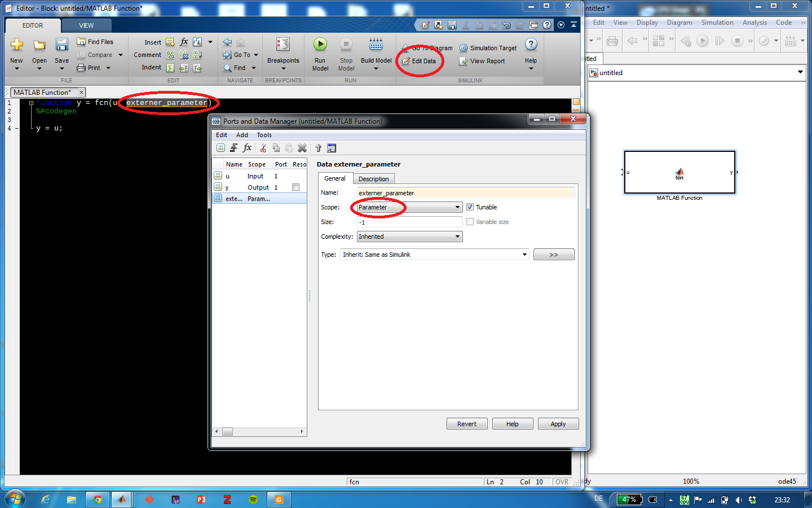The width and height of the screenshot is (812, 508).
Task: Select the u Input row in the data list
Action: coord(259,176)
